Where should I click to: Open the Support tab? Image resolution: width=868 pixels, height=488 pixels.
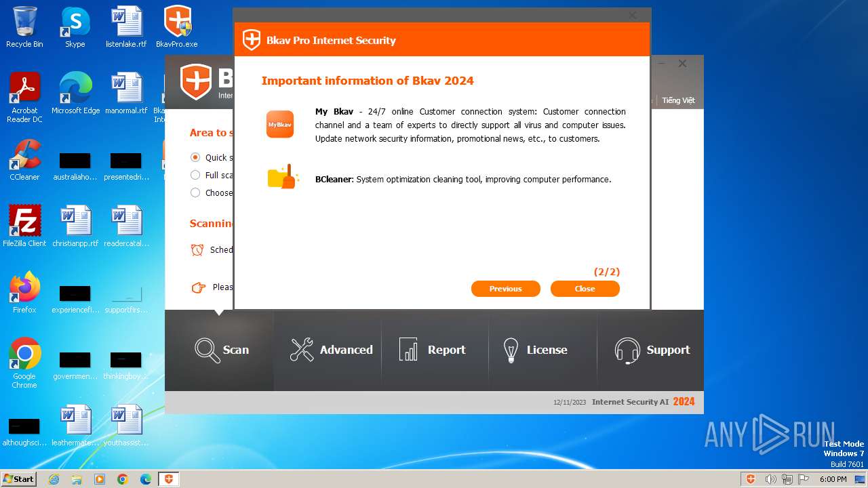click(650, 350)
